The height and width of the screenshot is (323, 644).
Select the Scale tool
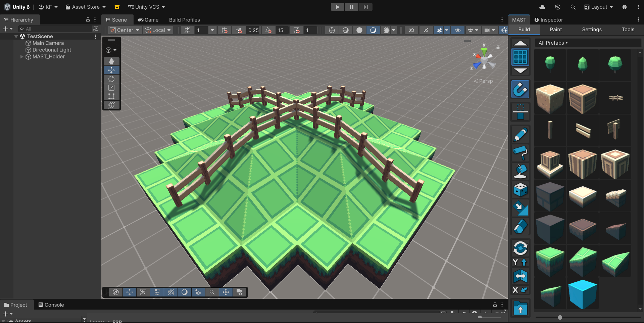click(111, 88)
